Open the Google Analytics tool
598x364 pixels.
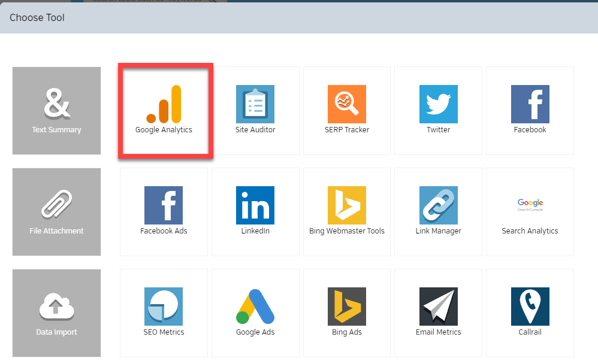[x=164, y=111]
